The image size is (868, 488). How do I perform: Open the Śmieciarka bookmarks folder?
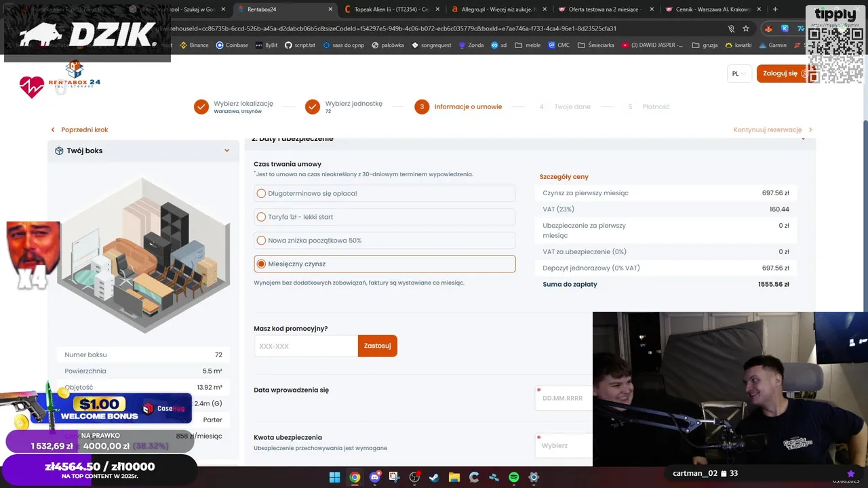[x=595, y=45]
